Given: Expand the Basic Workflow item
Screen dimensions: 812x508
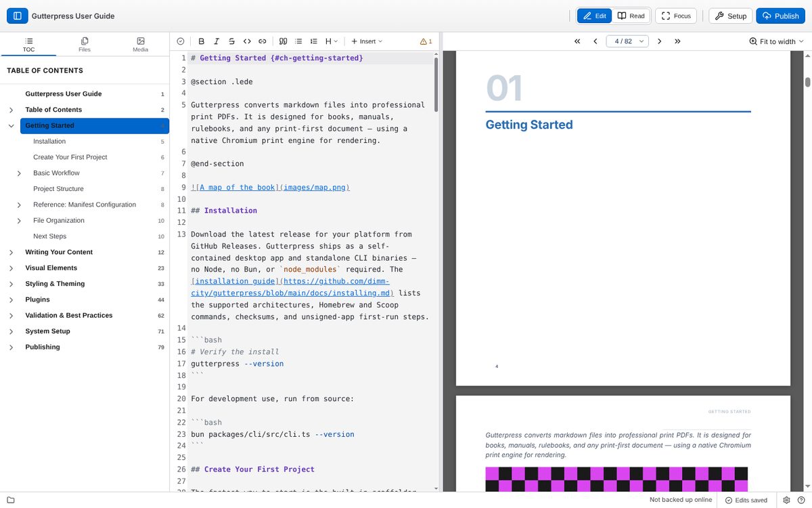Looking at the screenshot, I should click(19, 173).
